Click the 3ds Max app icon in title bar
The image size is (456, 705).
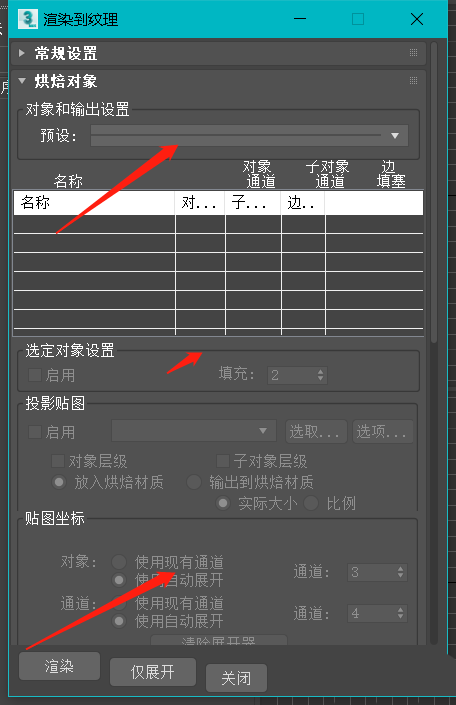28,19
